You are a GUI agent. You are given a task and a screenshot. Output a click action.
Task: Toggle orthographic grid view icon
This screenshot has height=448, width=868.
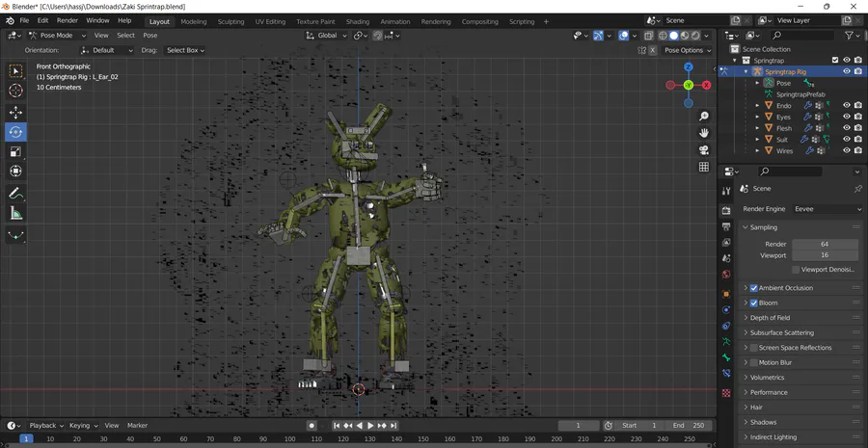(x=704, y=167)
